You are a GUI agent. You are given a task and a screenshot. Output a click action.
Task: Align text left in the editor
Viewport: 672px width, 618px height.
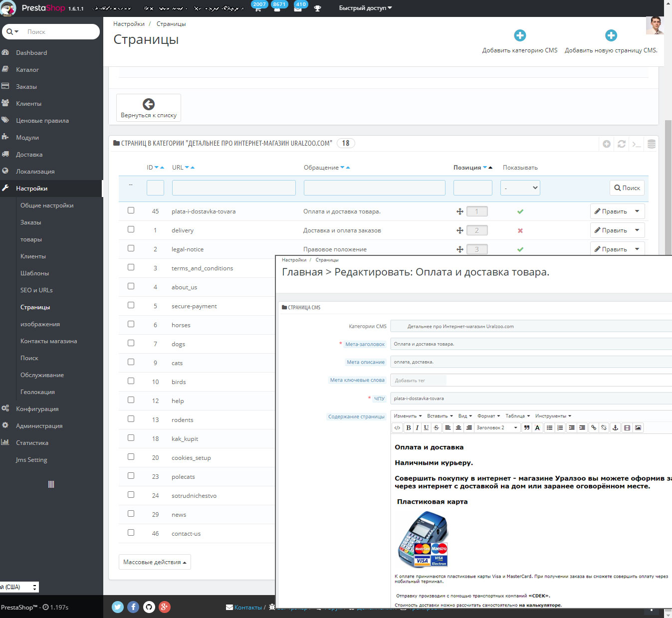[x=448, y=427]
